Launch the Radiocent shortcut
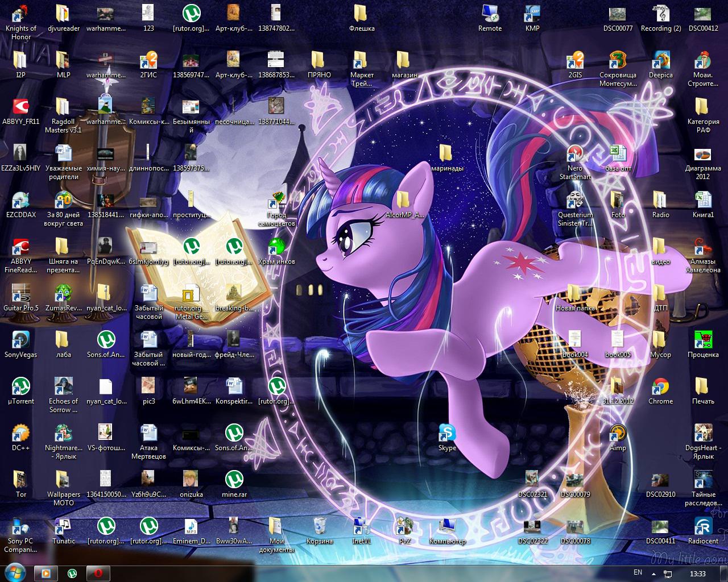728x582 pixels. (703, 531)
